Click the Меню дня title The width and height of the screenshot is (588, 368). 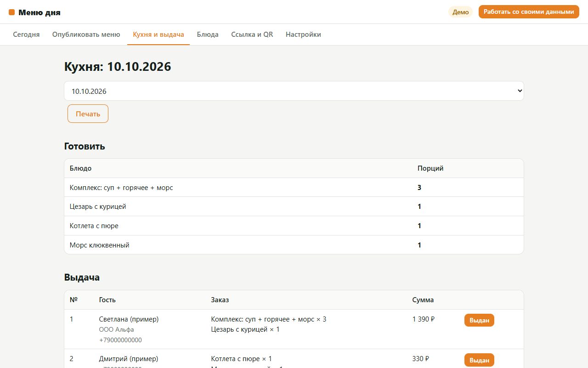click(40, 12)
